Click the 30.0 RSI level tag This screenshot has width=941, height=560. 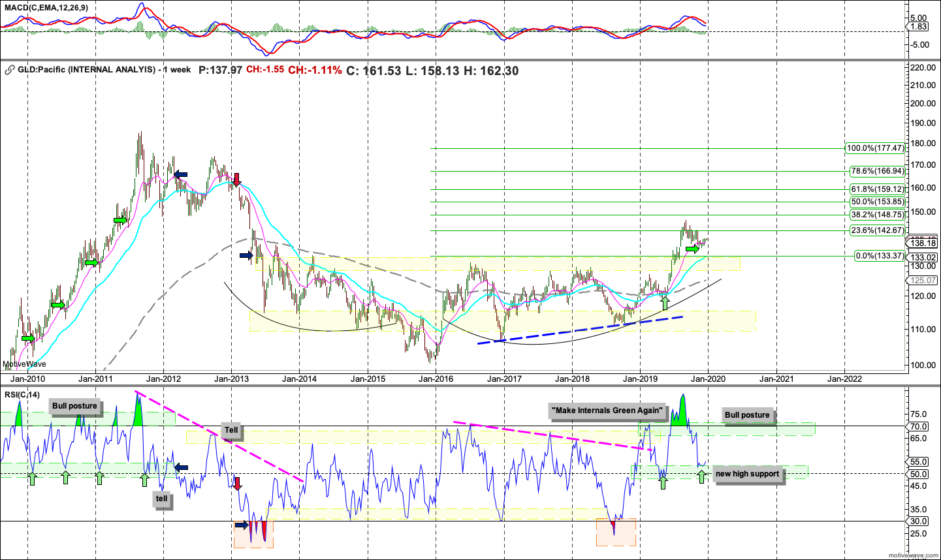918,521
